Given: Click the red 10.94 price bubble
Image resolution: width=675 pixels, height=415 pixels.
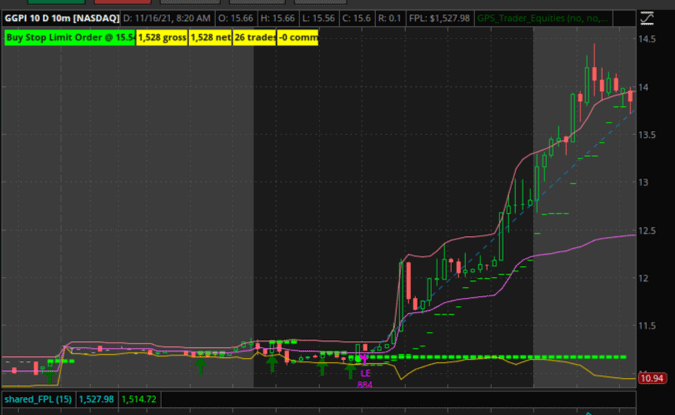Looking at the screenshot, I should 652,378.
